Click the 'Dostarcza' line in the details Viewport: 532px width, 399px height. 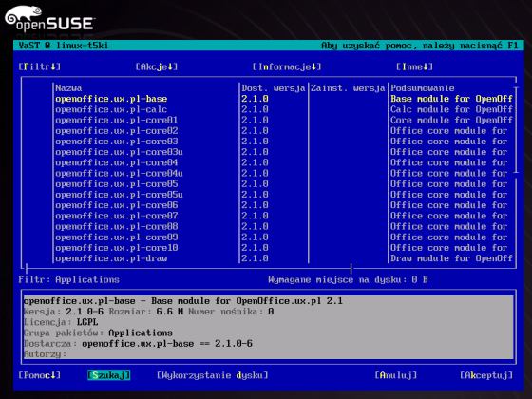point(138,343)
